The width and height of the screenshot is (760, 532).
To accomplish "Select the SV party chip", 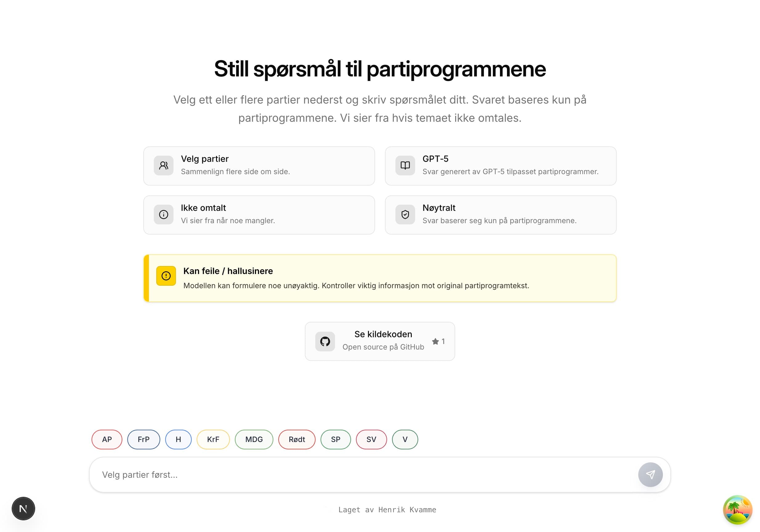I will [x=371, y=439].
